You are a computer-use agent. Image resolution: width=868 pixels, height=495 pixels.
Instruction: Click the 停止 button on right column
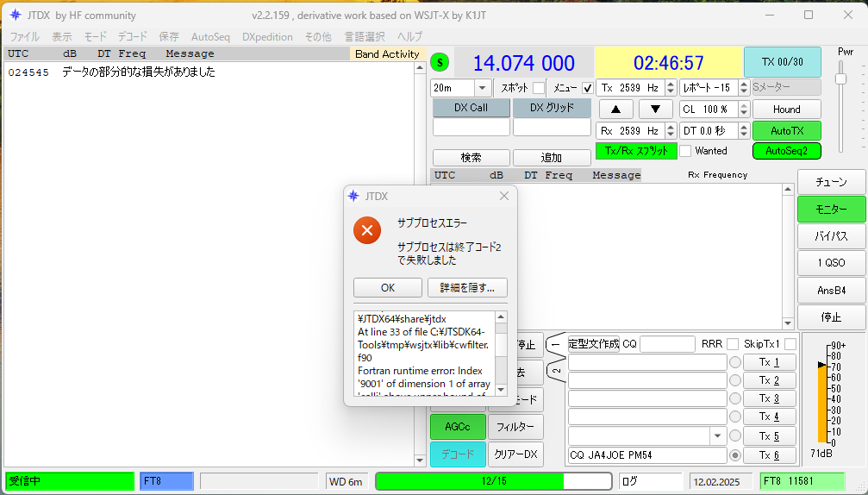[831, 316]
